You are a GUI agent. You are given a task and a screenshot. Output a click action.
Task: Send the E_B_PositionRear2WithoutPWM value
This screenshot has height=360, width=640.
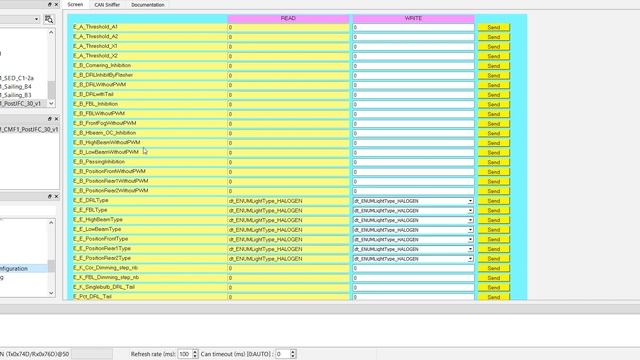point(493,191)
